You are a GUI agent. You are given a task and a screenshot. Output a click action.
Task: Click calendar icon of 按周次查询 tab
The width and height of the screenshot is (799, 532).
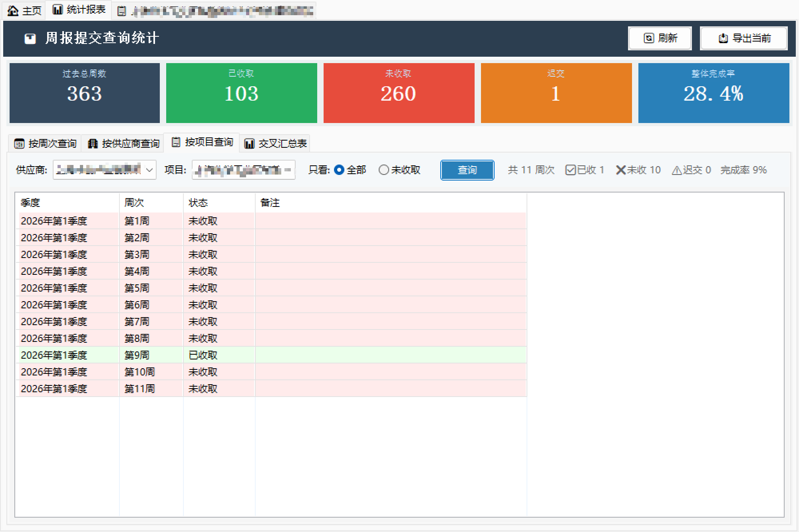click(x=19, y=144)
